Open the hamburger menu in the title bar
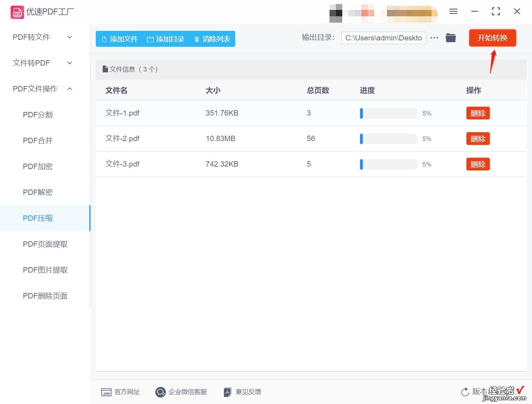 [x=453, y=11]
